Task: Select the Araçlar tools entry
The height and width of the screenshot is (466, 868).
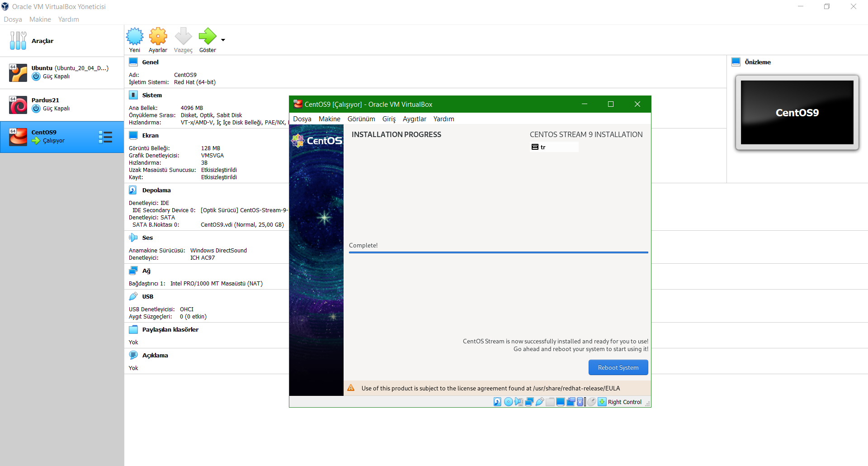Action: pyautogui.click(x=62, y=41)
